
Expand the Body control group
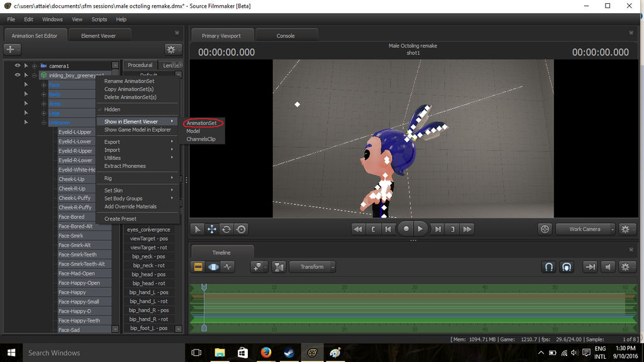[43, 94]
